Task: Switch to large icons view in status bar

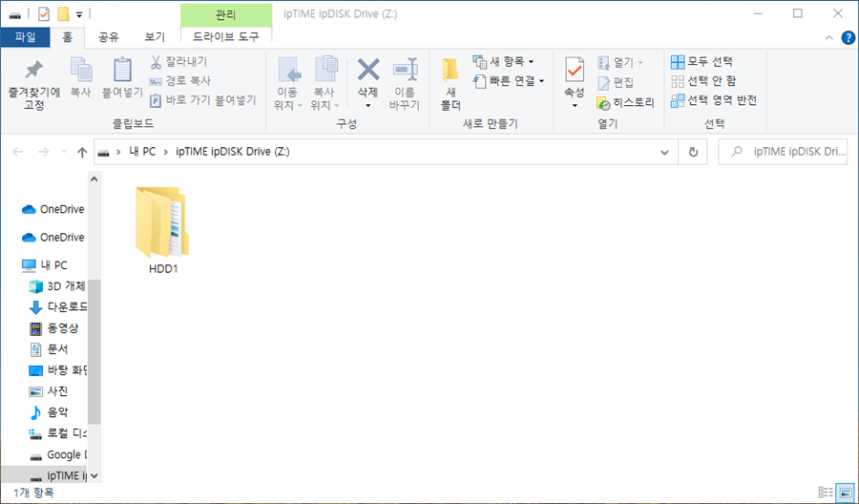Action: click(845, 493)
